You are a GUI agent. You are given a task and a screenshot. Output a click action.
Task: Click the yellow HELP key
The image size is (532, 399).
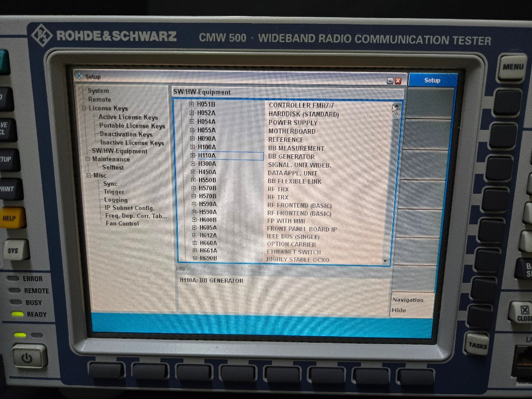click(12, 218)
